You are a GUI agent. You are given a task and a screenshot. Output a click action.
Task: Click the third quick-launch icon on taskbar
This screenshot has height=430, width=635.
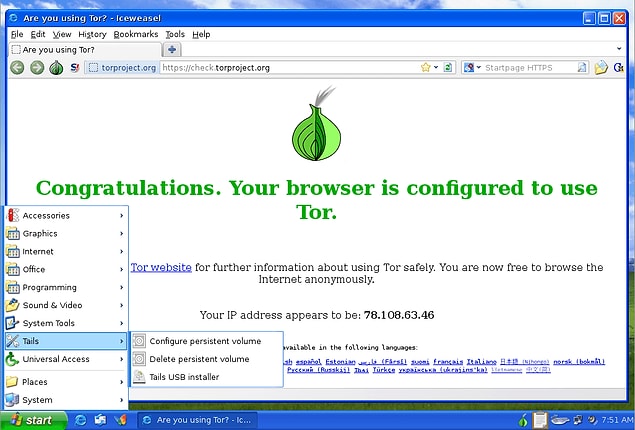tap(120, 420)
